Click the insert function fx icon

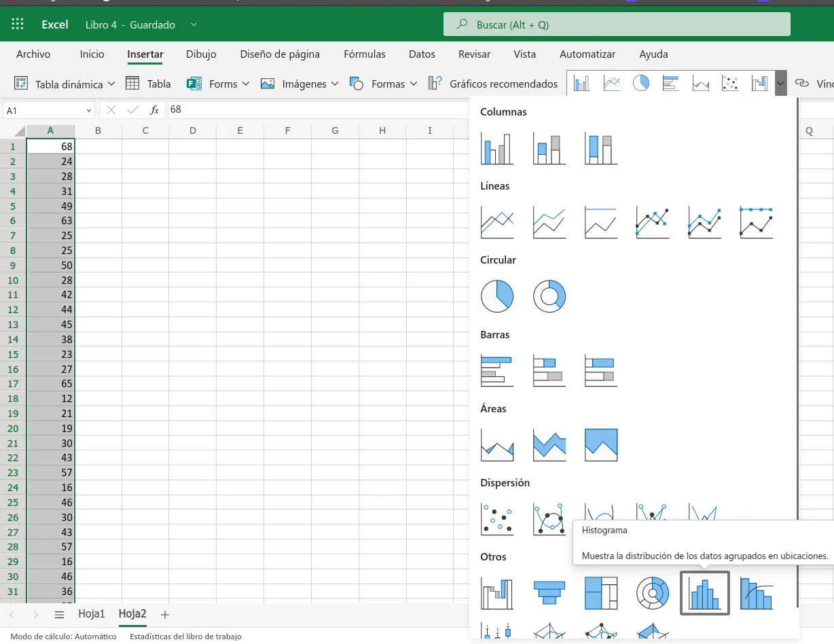[155, 109]
